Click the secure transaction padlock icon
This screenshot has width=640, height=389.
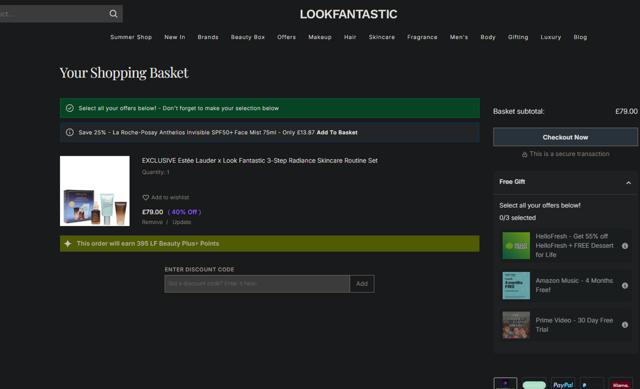click(524, 154)
